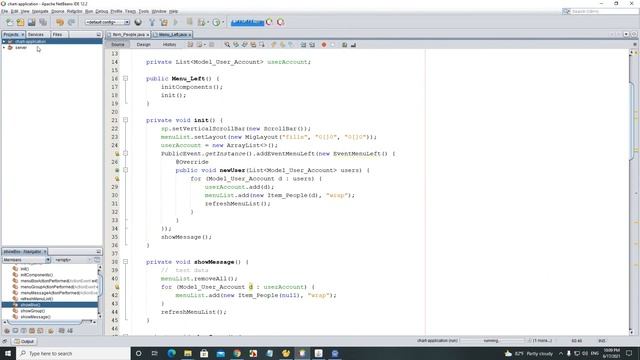Click the Undo toolbar icon
This screenshot has height=360, width=640.
pos(60,22)
